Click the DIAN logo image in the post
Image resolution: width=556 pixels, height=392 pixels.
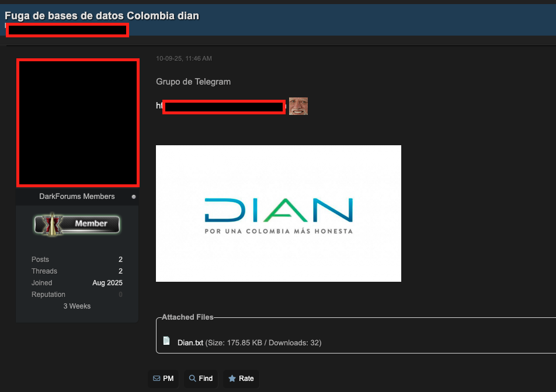pyautogui.click(x=278, y=213)
